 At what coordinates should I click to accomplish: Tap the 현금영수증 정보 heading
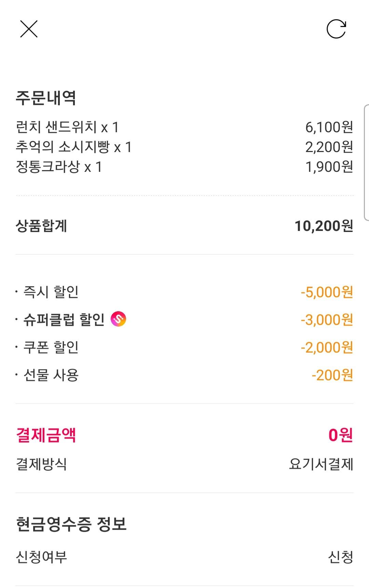[71, 524]
